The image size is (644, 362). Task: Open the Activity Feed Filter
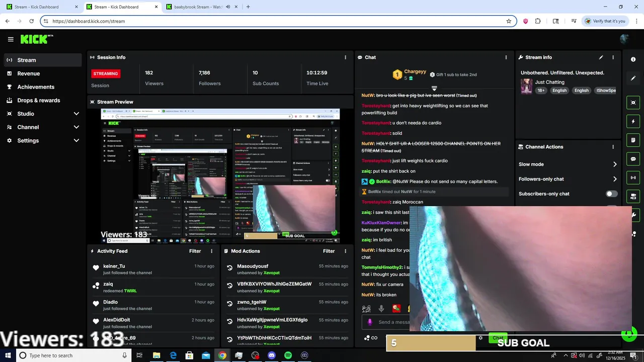(195, 251)
